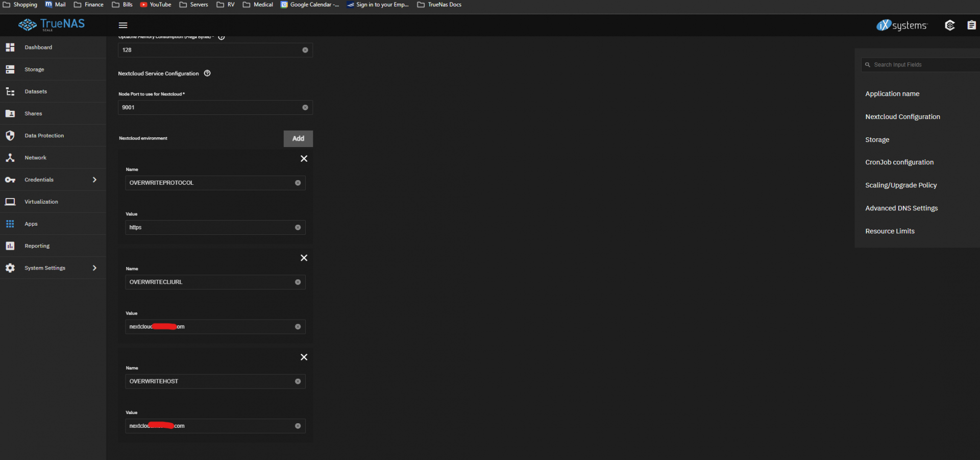This screenshot has width=980, height=460.
Task: Remove the OVERWRITECLIURL environment entry
Action: click(304, 258)
